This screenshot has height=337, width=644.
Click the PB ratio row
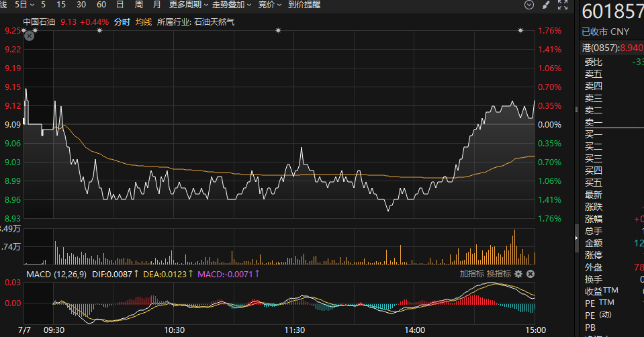pos(612,328)
